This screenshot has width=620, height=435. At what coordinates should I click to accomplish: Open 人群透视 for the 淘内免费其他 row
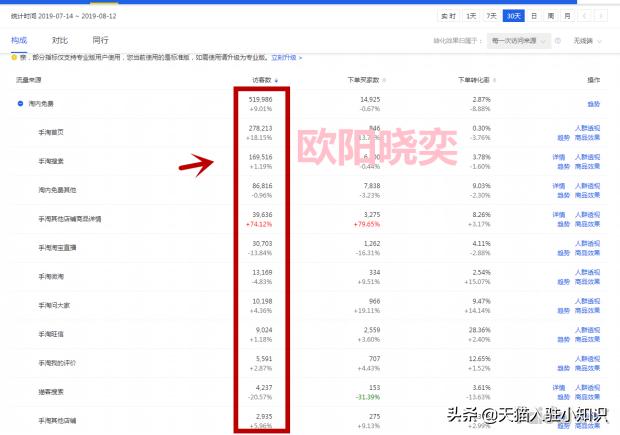(x=587, y=186)
